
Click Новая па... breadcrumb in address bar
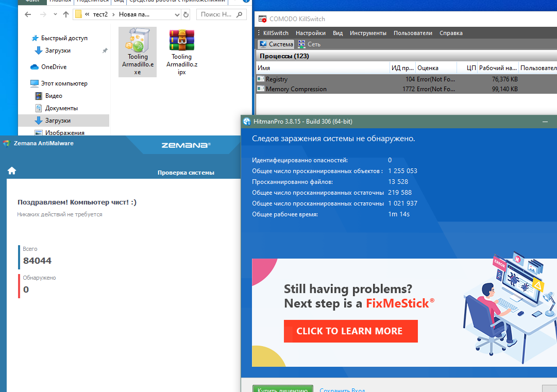coord(134,14)
